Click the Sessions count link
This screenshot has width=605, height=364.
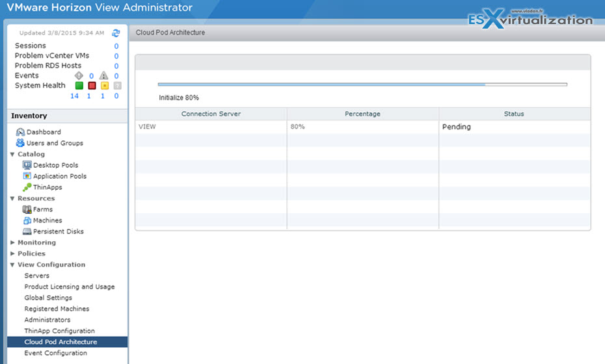[x=116, y=46]
